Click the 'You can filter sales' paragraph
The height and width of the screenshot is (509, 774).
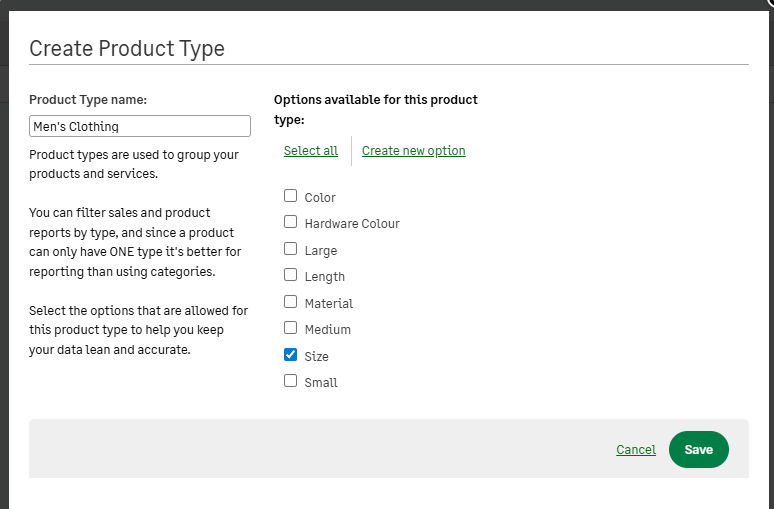(x=135, y=242)
